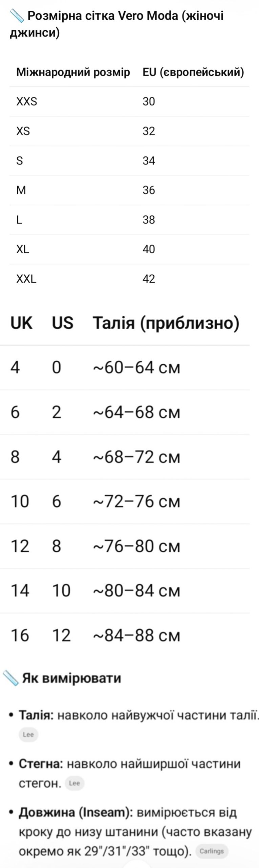Click the UK column header
The width and height of the screenshot is (259, 868).
click(x=21, y=323)
